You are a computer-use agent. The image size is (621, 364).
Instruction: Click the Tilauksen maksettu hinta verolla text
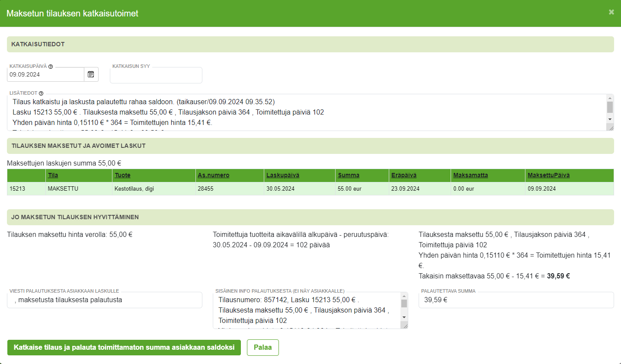point(70,234)
